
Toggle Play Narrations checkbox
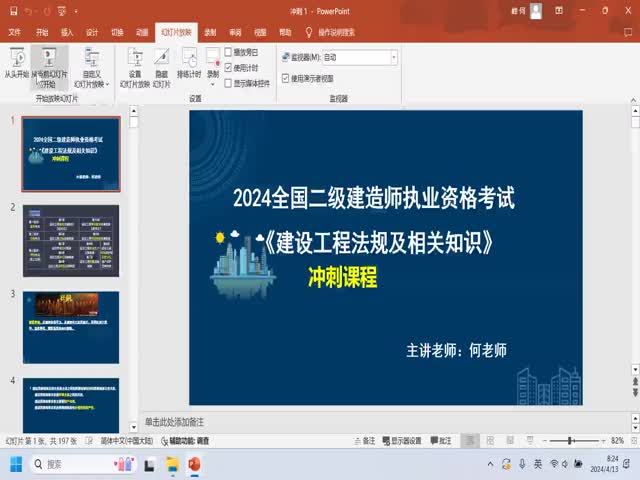(228, 52)
